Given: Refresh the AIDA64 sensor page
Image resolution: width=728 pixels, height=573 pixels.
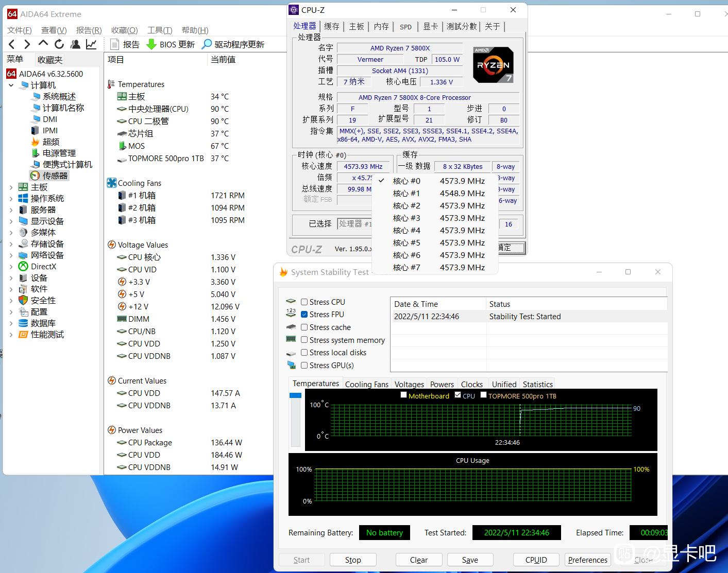Looking at the screenshot, I should coord(59,44).
